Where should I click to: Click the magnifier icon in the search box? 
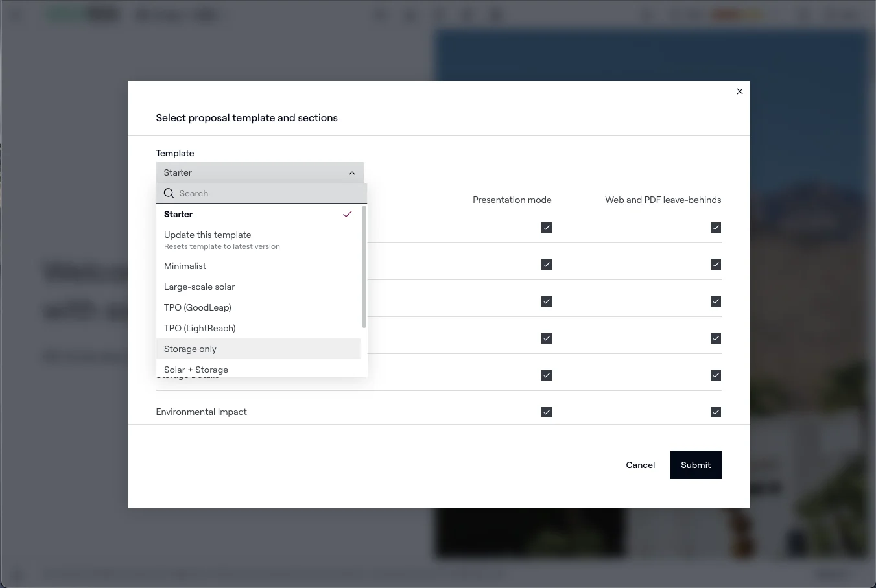[x=169, y=193]
